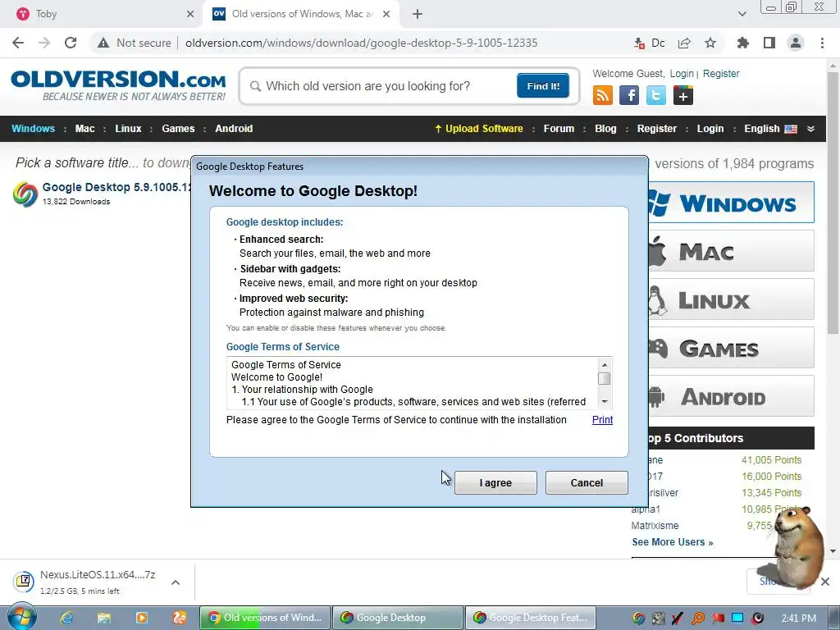
Task: Click the plus share icon in header
Action: [x=683, y=95]
